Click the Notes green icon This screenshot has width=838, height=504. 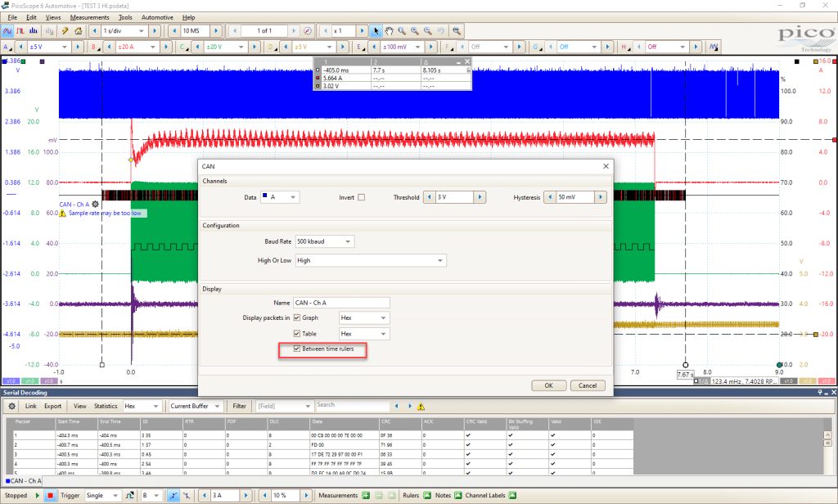pyautogui.click(x=458, y=496)
